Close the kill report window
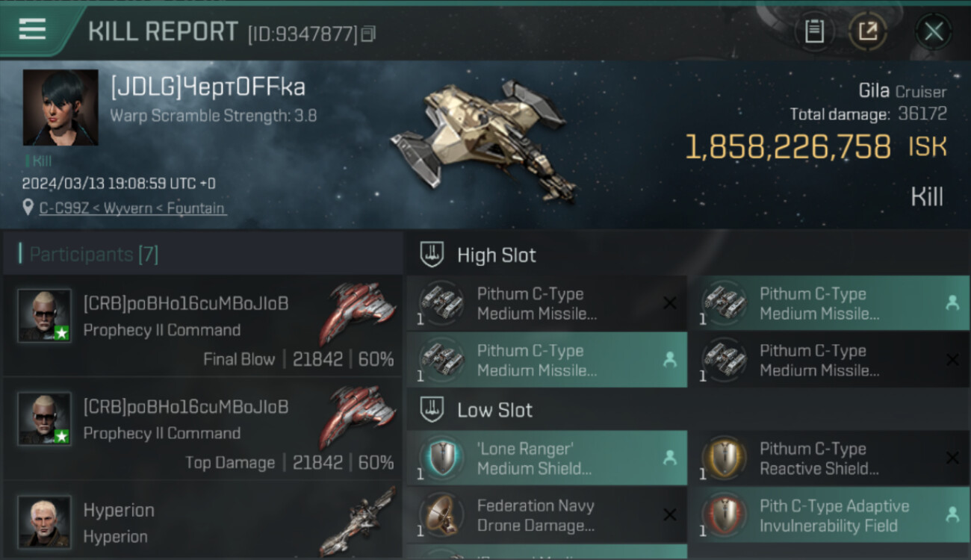 click(934, 31)
